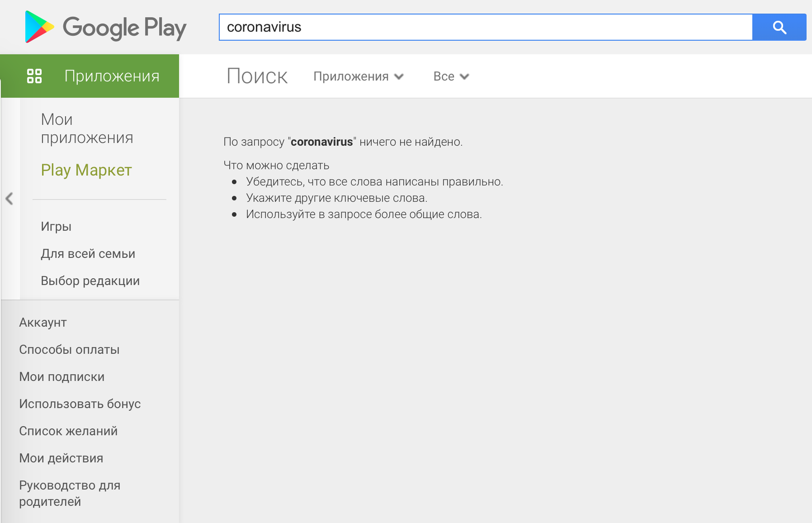
Task: Open Для всей семьи category
Action: coord(88,253)
